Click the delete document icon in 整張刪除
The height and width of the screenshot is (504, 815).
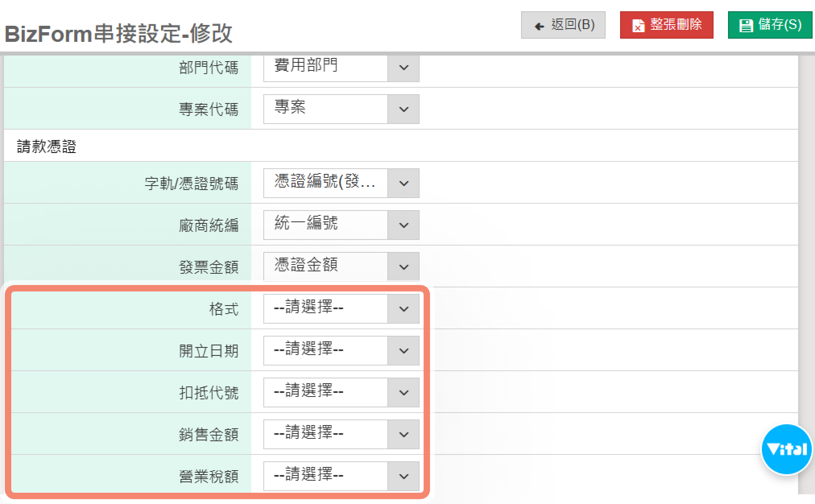tap(638, 26)
